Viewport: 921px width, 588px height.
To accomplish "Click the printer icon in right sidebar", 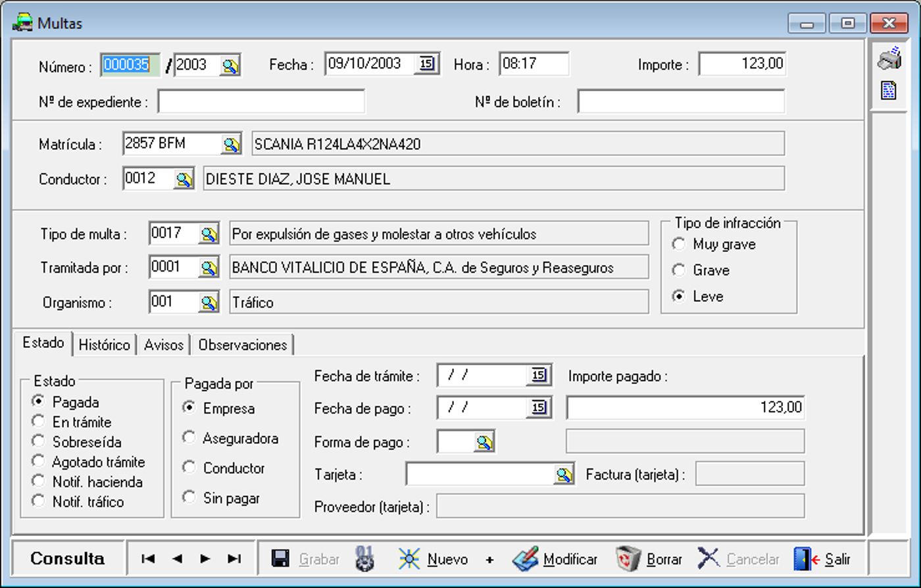I will (889, 59).
